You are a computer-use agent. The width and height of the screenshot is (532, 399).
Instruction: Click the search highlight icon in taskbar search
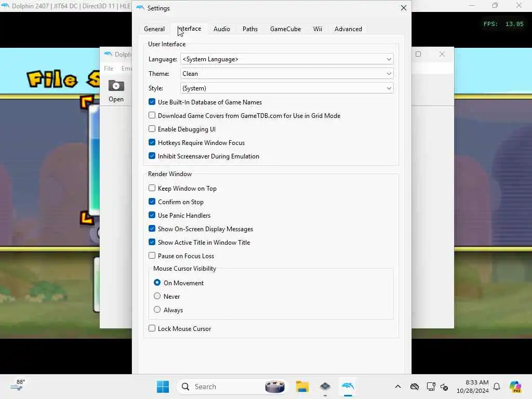point(275,387)
